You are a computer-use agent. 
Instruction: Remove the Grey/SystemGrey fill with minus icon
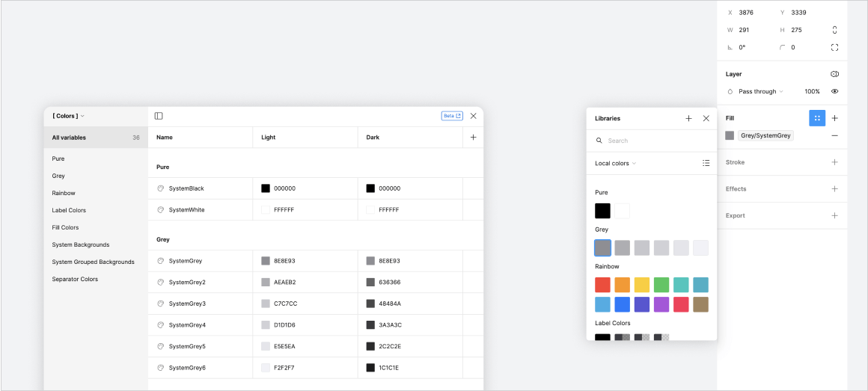coord(834,135)
